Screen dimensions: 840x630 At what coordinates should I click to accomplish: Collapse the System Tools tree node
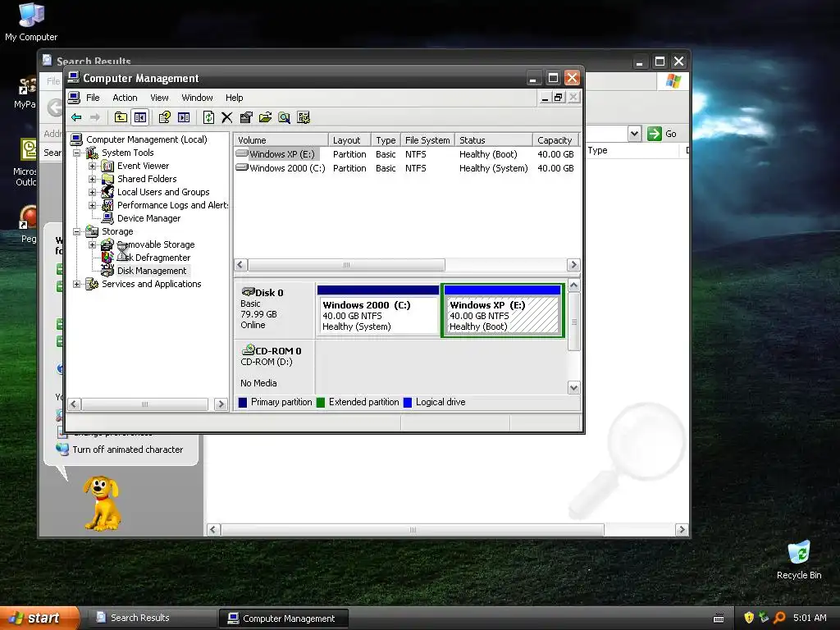tap(77, 153)
